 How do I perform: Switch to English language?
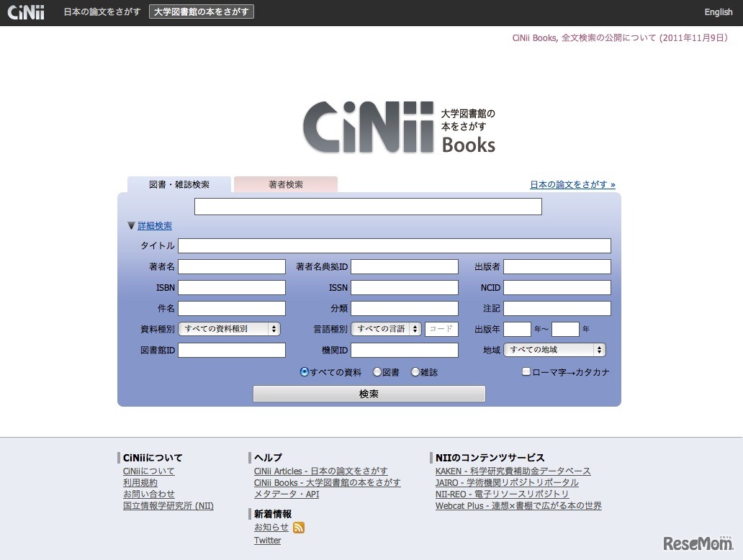[x=718, y=12]
